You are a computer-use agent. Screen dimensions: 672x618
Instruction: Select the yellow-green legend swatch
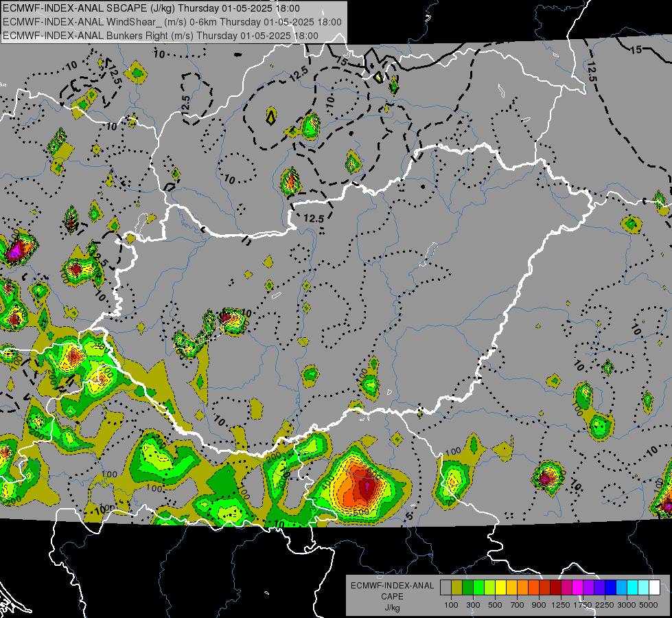[x=490, y=587]
